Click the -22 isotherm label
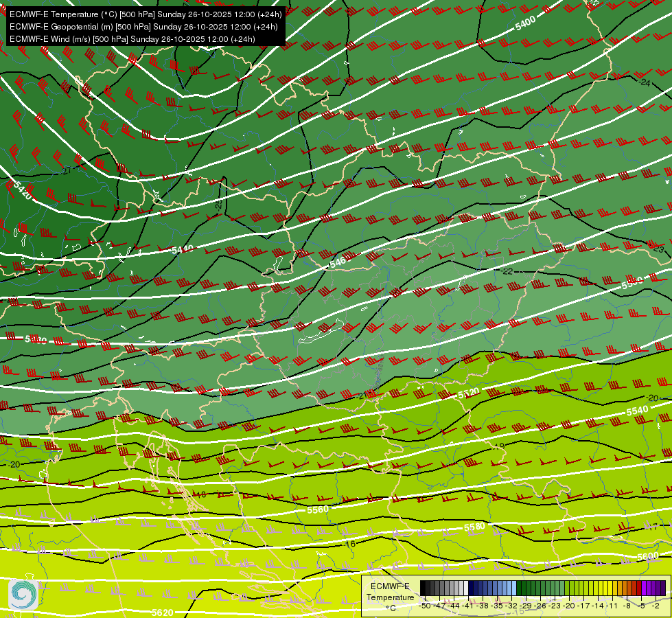Screen dimensions: 672x618 507,271
